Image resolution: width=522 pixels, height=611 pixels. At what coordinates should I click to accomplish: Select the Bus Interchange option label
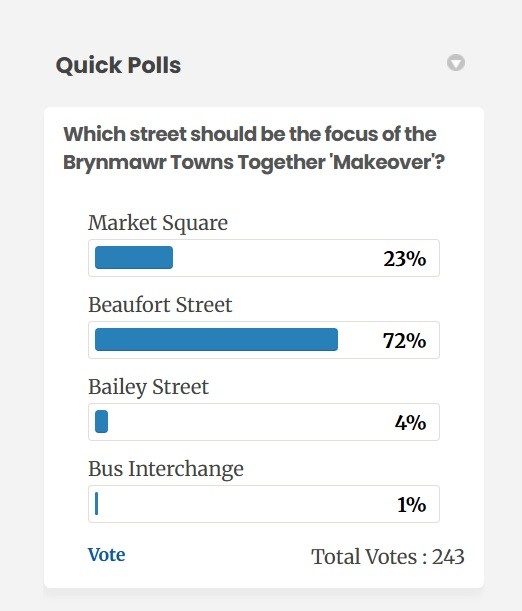pyautogui.click(x=166, y=469)
